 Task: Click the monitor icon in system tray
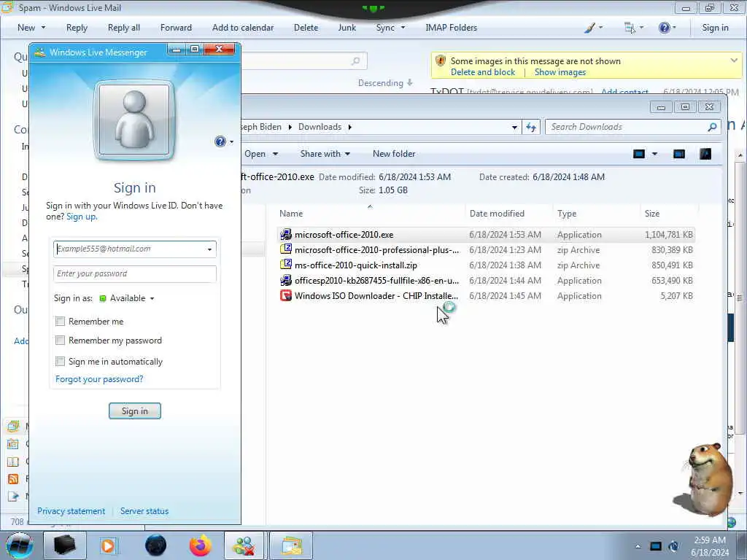[x=656, y=546]
